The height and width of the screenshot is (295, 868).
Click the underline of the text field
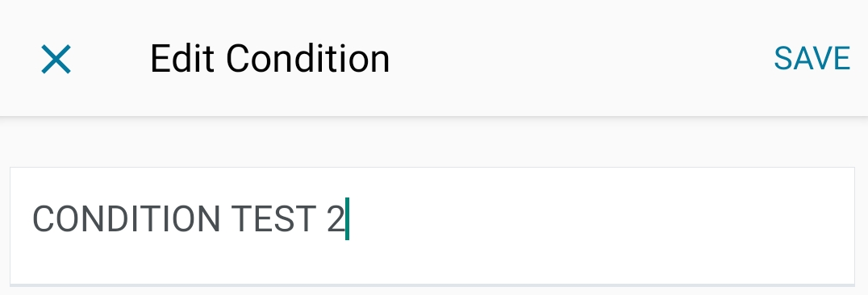click(x=432, y=285)
